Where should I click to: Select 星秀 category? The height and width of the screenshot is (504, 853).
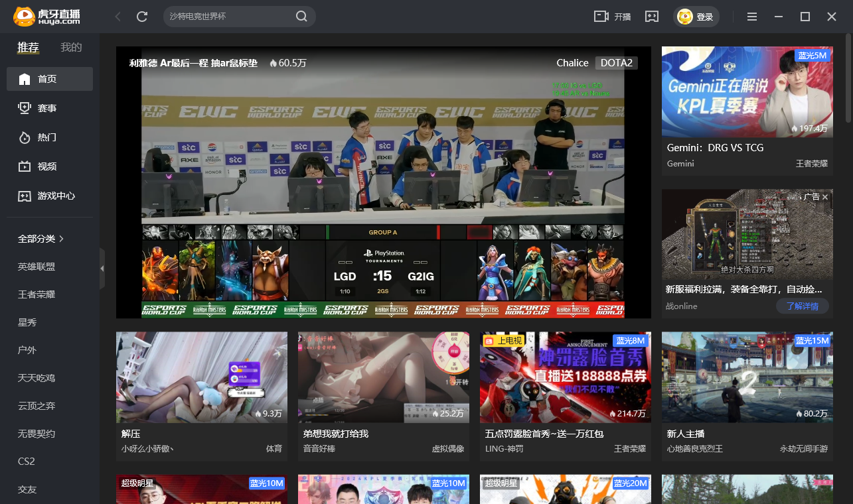click(x=27, y=322)
